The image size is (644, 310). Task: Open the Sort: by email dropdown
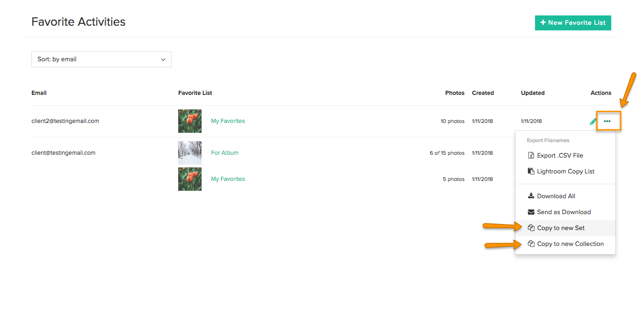101,59
